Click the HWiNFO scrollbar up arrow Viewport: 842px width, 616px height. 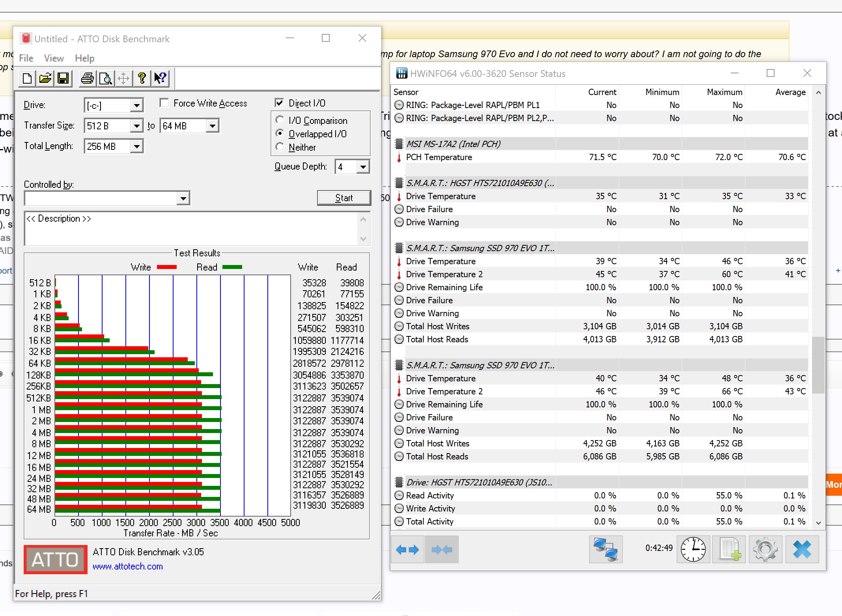coord(818,93)
